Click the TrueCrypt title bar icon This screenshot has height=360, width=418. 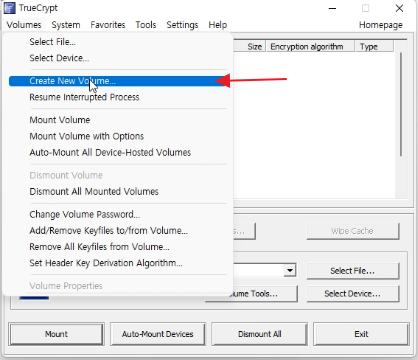click(x=9, y=8)
